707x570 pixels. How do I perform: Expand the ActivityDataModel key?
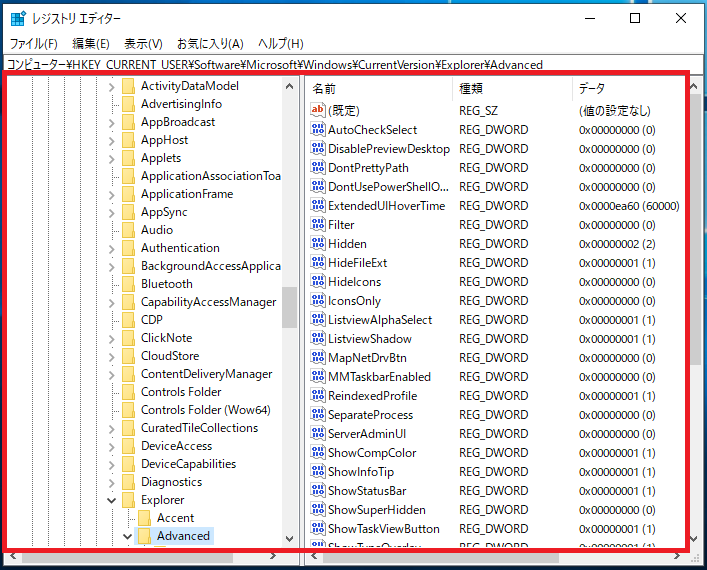(x=111, y=87)
